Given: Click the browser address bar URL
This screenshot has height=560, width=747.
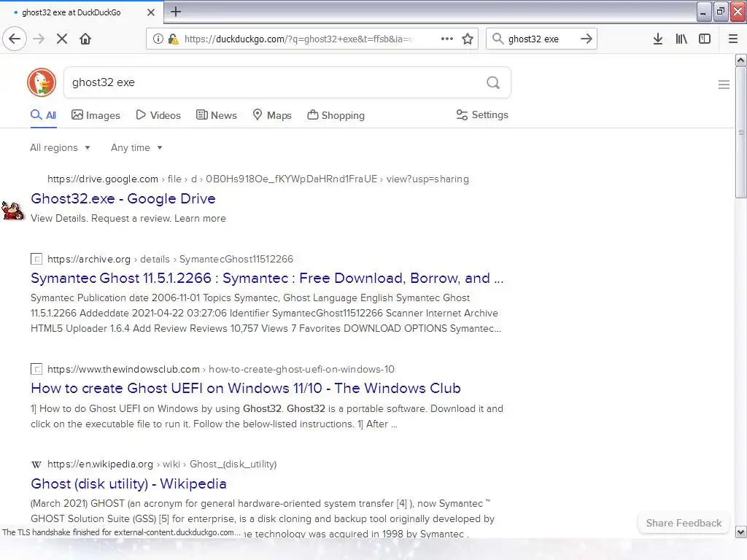Looking at the screenshot, I should click(x=298, y=39).
